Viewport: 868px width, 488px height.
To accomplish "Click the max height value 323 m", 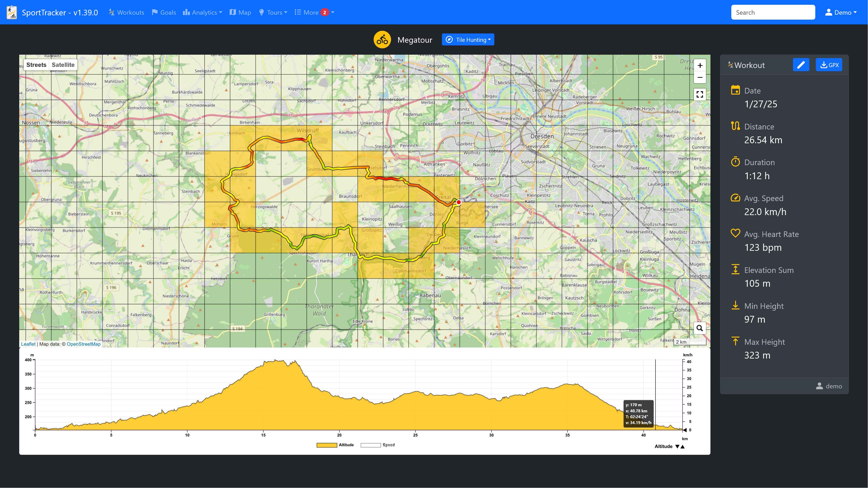I will click(757, 355).
